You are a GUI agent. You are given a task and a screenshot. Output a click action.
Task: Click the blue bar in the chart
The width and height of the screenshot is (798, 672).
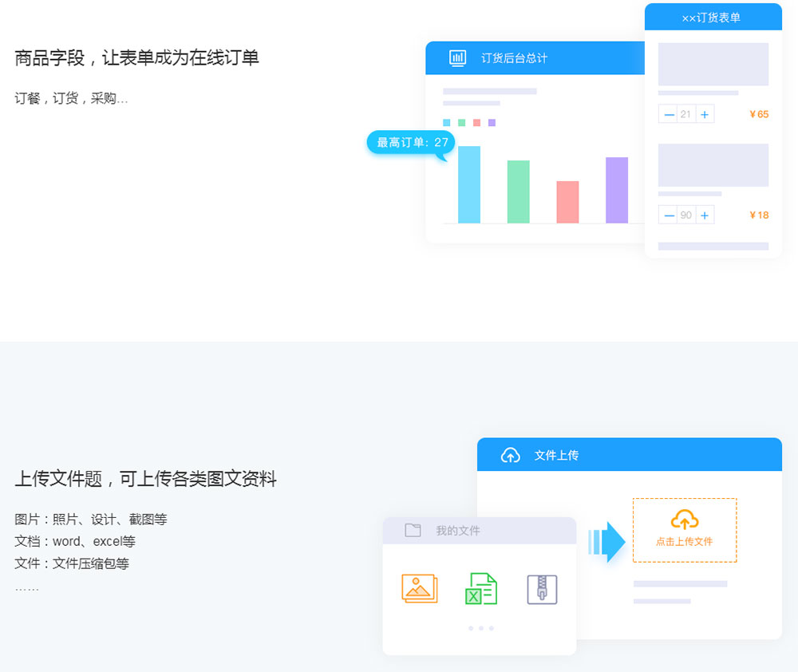pos(469,184)
